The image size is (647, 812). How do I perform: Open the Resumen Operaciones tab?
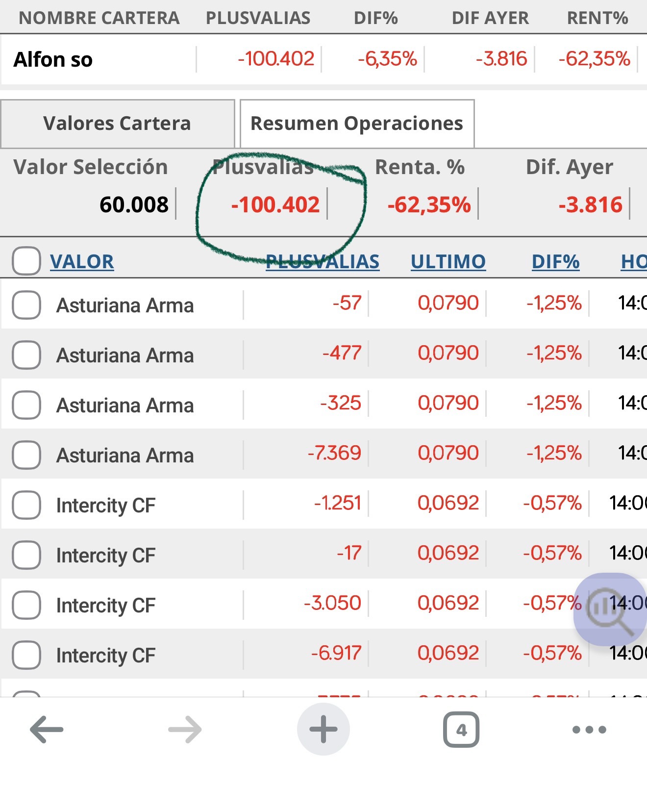tap(357, 124)
